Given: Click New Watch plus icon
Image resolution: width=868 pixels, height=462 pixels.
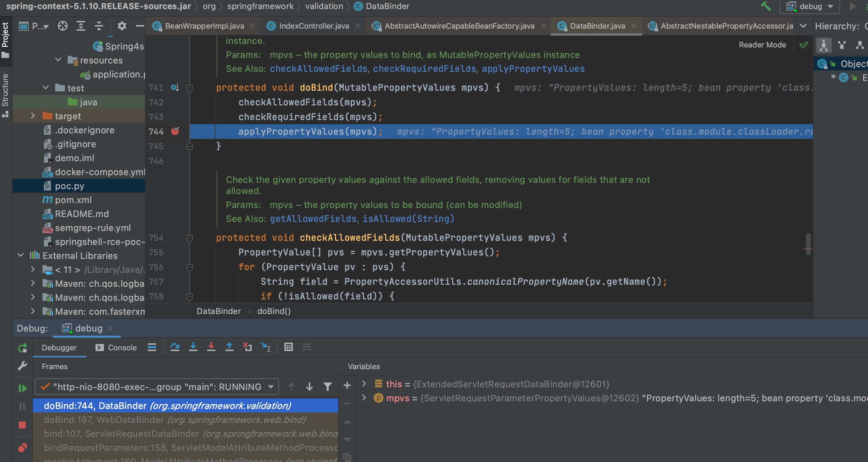Looking at the screenshot, I should 347,385.
